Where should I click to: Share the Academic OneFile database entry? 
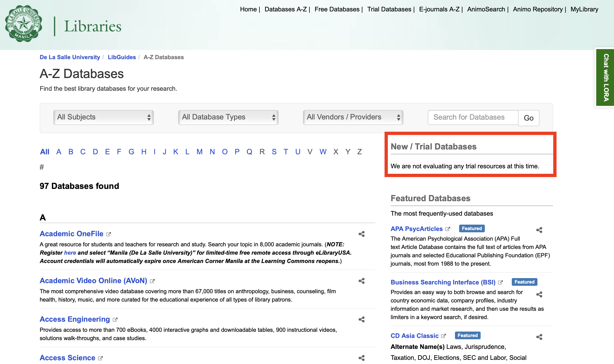tap(361, 234)
